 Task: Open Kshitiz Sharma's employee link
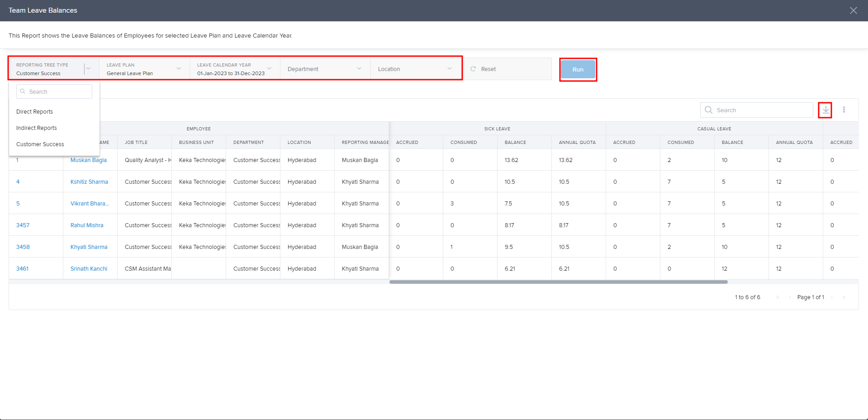click(89, 182)
